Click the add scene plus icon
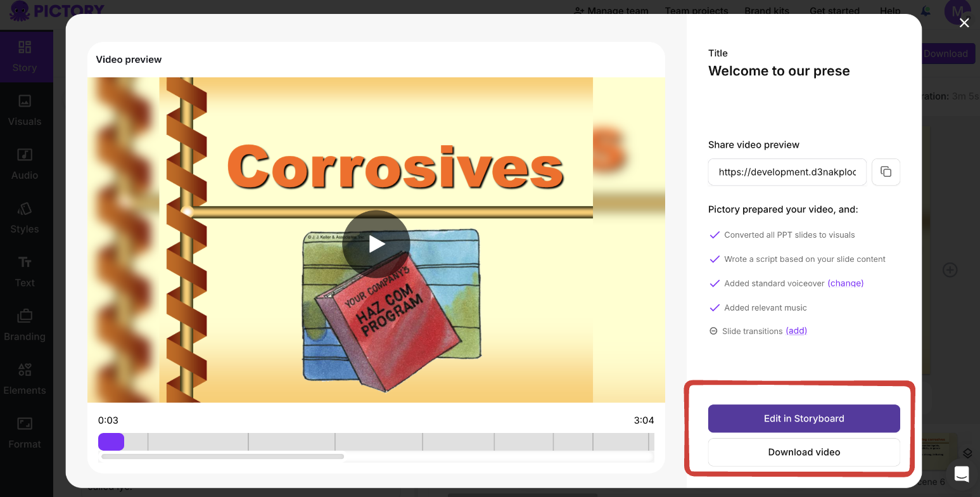The height and width of the screenshot is (497, 980). pos(950,270)
